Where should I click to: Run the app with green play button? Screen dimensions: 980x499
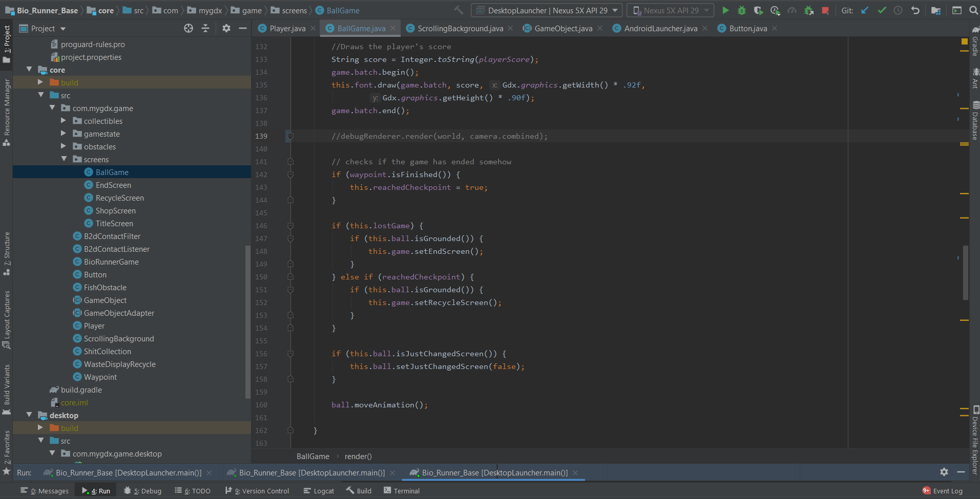725,10
